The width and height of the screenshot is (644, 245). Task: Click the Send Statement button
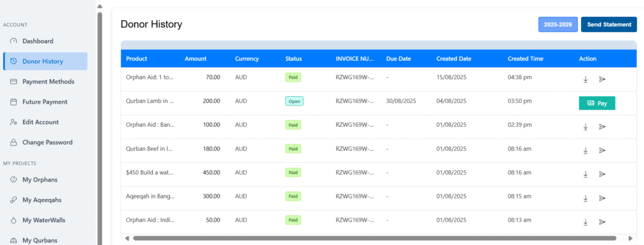pos(609,24)
